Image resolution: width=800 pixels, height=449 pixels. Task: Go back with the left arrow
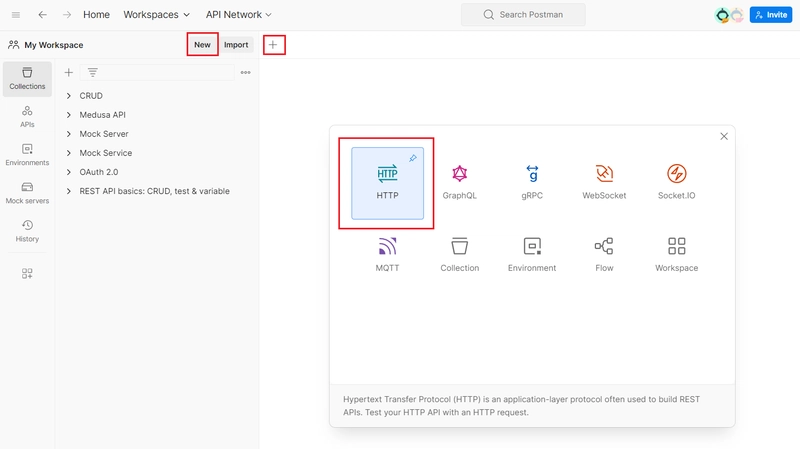(x=42, y=15)
